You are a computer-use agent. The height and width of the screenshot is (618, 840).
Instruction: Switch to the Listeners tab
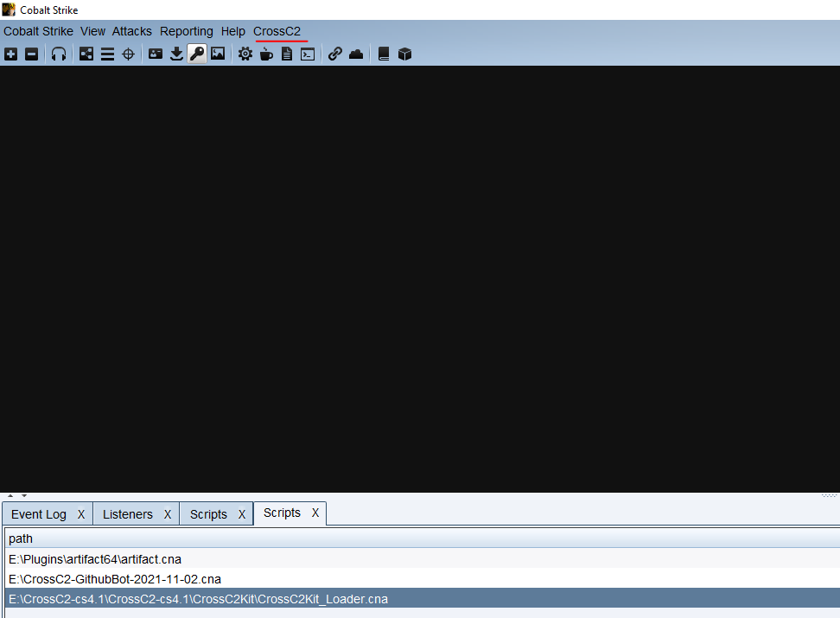point(127,513)
